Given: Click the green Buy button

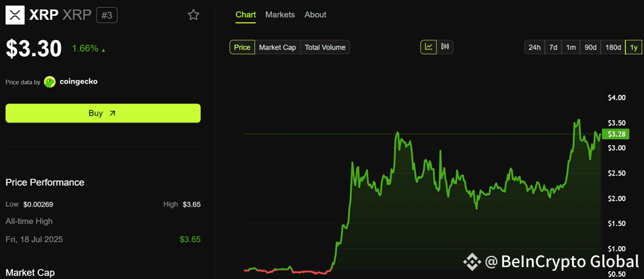Looking at the screenshot, I should pos(103,113).
